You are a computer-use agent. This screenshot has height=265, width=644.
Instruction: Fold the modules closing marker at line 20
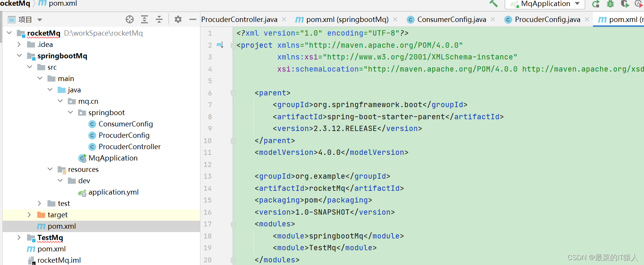click(x=233, y=260)
